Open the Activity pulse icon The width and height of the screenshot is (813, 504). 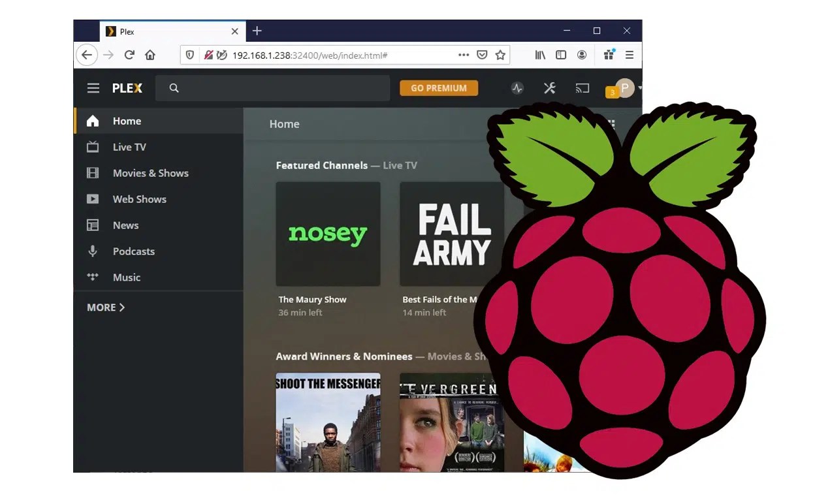pos(517,88)
